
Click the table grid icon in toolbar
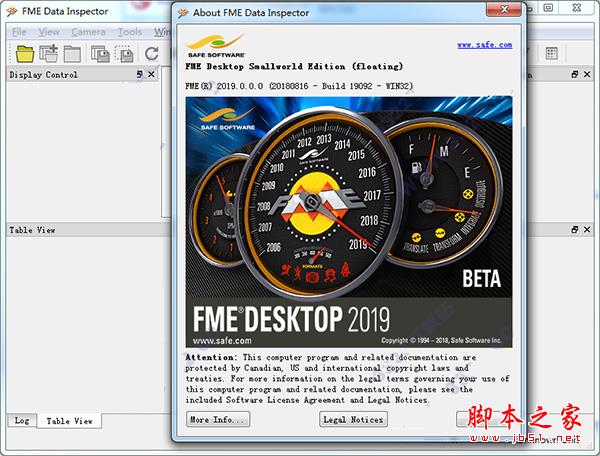click(x=551, y=53)
